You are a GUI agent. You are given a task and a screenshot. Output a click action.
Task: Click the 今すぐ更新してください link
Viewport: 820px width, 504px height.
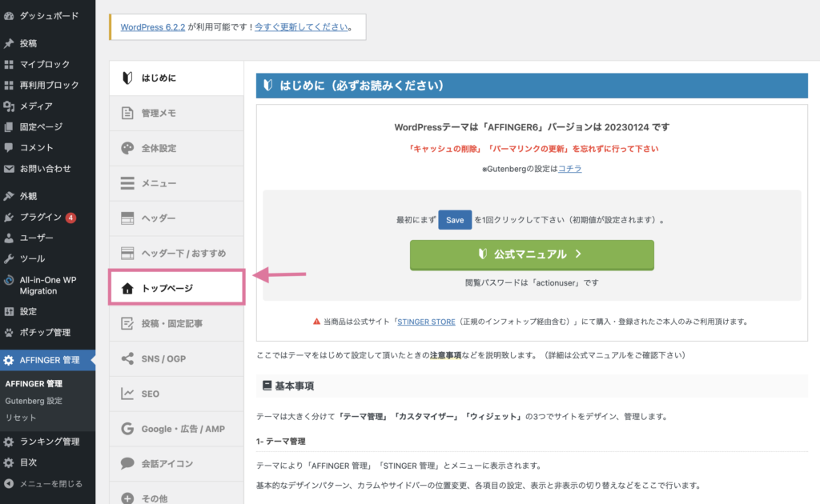click(302, 27)
